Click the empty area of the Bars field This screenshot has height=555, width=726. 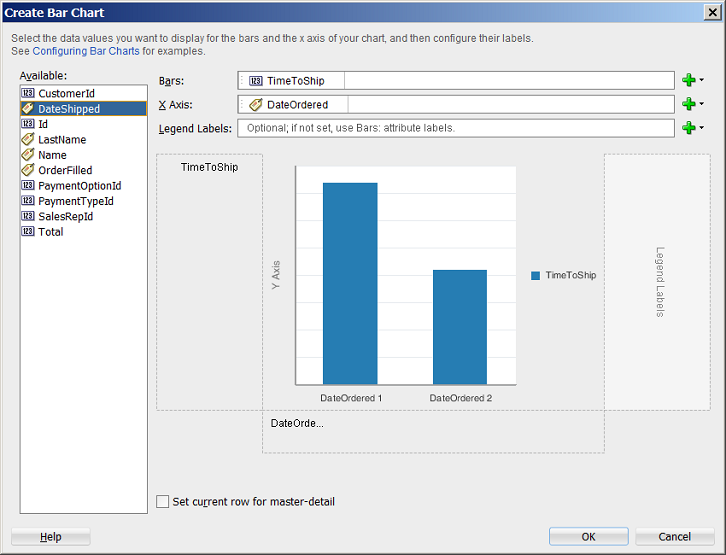509,81
